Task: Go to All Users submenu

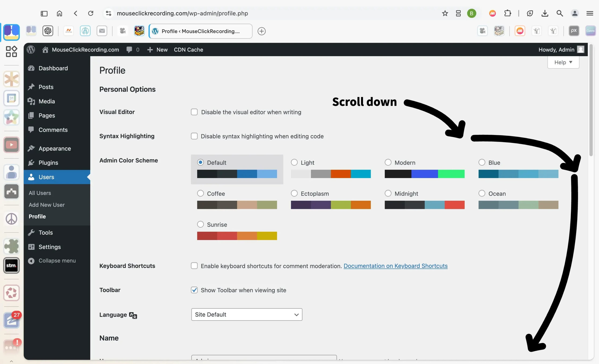Action: (40, 193)
